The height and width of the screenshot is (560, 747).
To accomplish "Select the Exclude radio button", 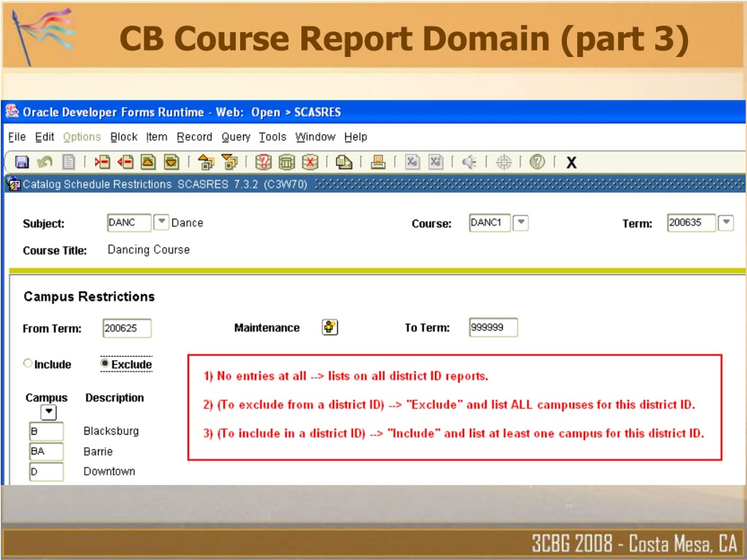I will [x=105, y=363].
